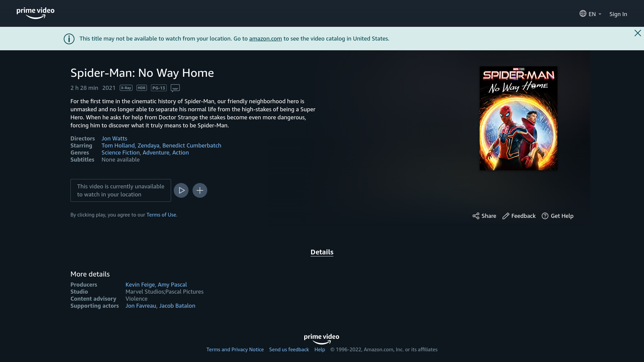The image size is (644, 362).
Task: Play the trailer with the play button
Action: tap(181, 190)
